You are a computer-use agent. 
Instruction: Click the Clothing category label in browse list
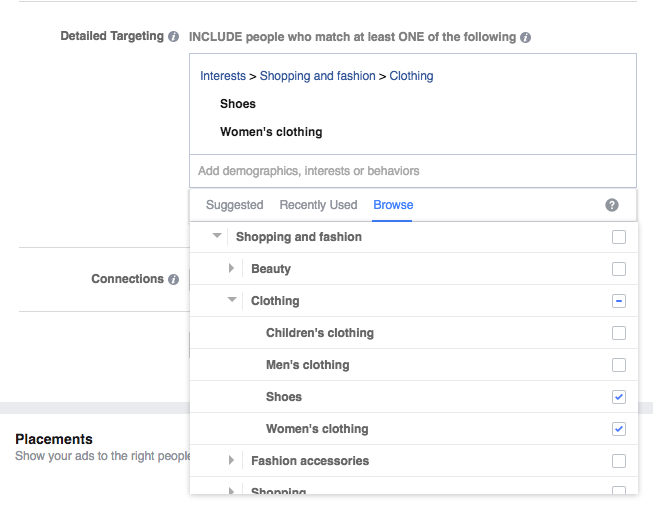click(275, 301)
